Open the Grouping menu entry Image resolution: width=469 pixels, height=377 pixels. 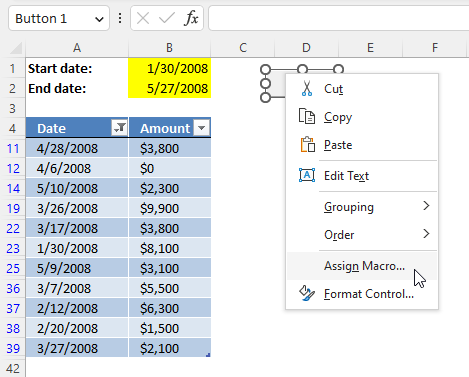pyautogui.click(x=362, y=207)
